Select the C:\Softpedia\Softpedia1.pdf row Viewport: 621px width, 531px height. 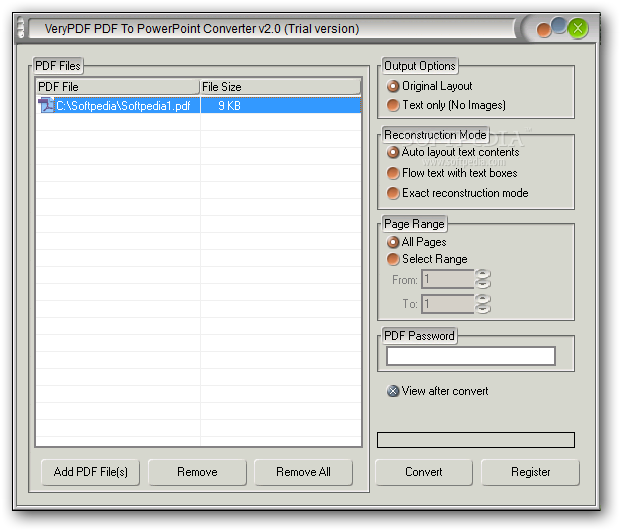(x=199, y=105)
